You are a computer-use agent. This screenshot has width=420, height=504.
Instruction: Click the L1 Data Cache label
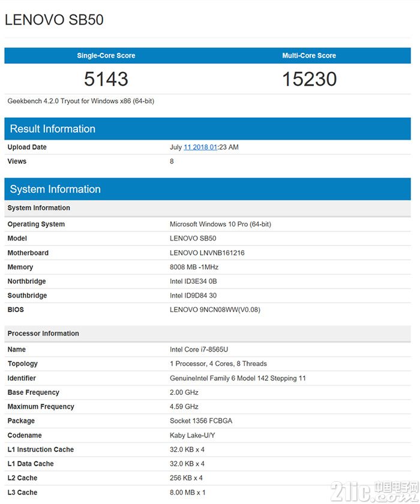pyautogui.click(x=31, y=463)
